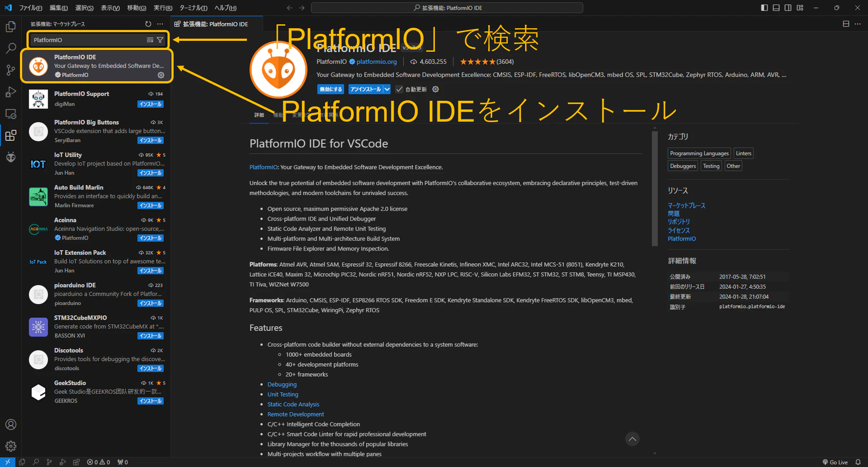The width and height of the screenshot is (868, 467).
Task: Go back in navigation history
Action: (290, 8)
